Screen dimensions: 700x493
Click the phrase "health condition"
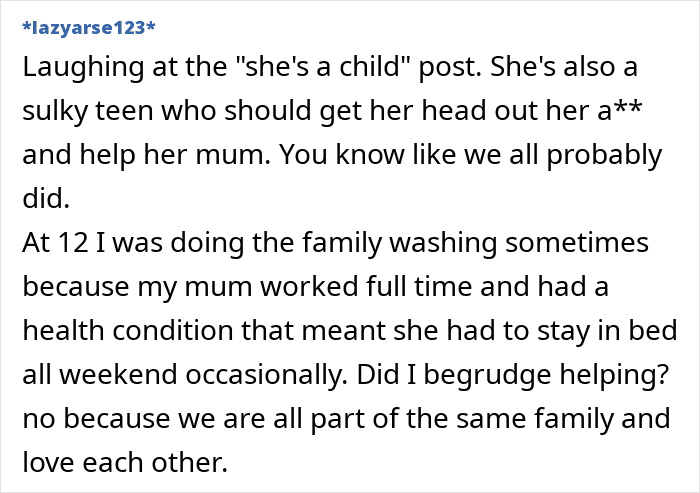(127, 331)
